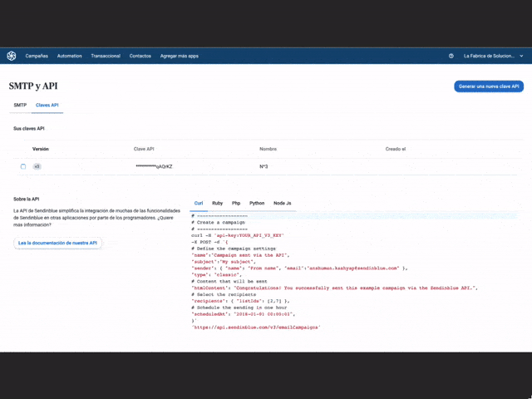
Task: Open Agregar más apps menu
Action: pos(180,56)
